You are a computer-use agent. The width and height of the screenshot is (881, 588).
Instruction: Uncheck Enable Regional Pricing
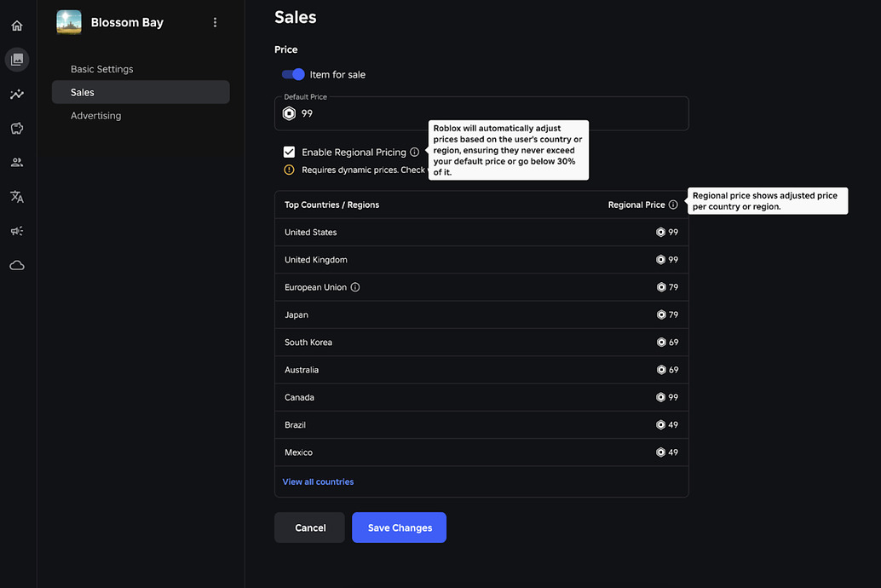pos(289,152)
